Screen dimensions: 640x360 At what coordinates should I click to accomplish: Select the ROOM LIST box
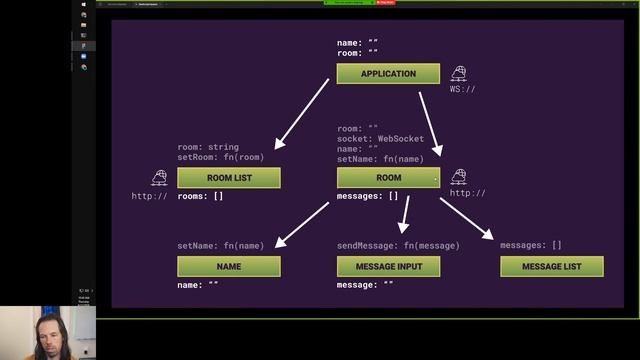tap(229, 178)
